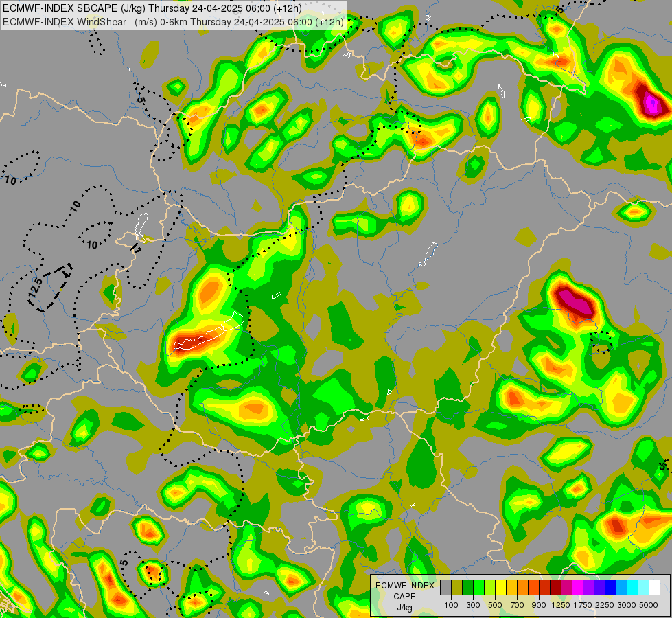Click the white legend color swatch
This screenshot has width=672, height=618.
654,588
